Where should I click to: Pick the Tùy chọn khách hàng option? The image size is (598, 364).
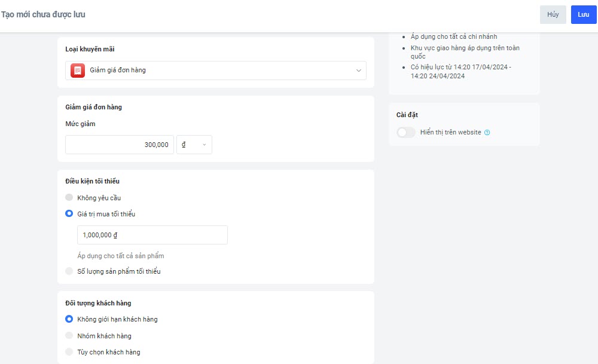coord(69,352)
